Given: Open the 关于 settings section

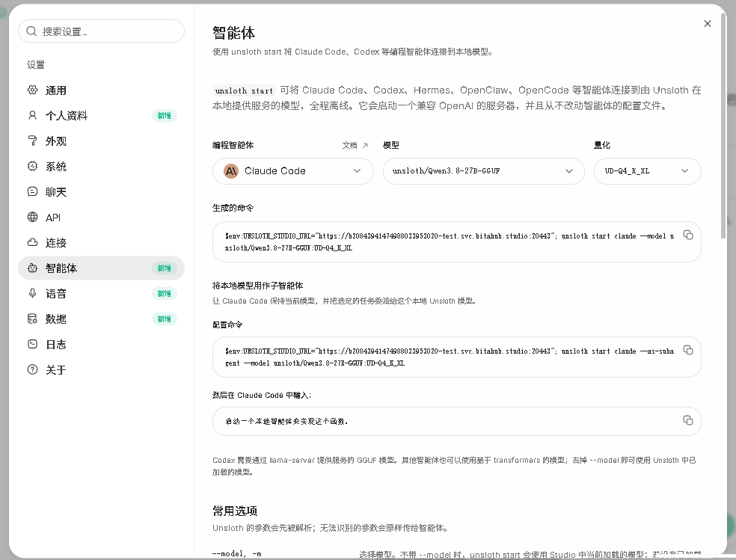Looking at the screenshot, I should coord(101,369).
